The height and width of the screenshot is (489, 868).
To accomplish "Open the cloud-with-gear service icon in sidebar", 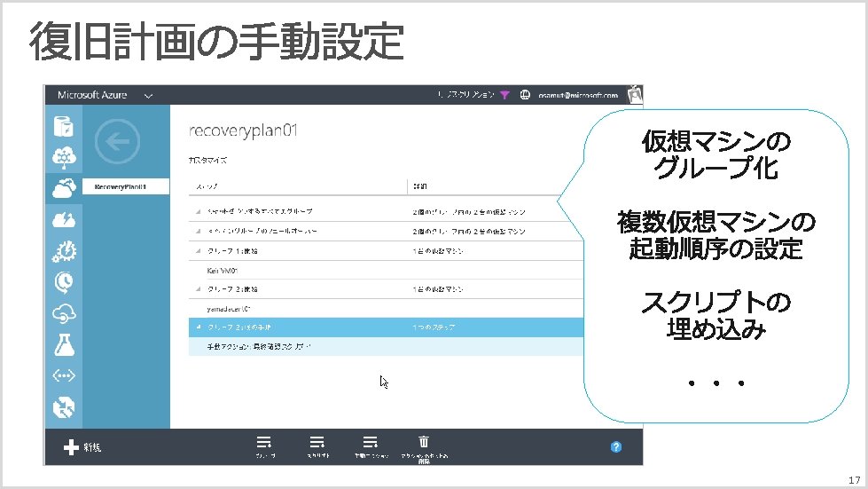I will click(x=64, y=157).
